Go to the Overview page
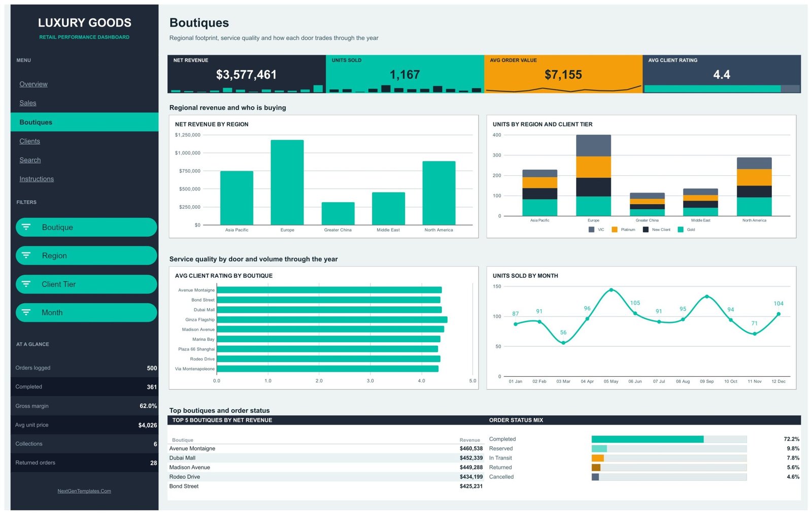The height and width of the screenshot is (515, 812). click(x=33, y=84)
